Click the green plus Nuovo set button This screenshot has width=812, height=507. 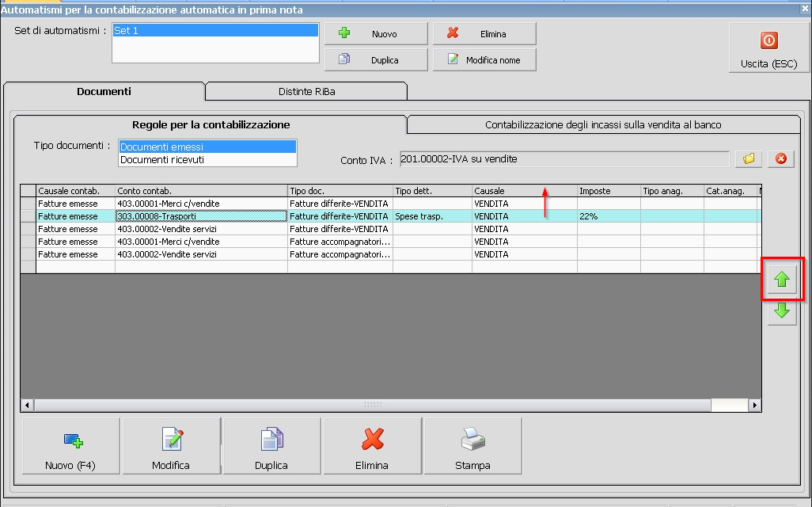[376, 34]
